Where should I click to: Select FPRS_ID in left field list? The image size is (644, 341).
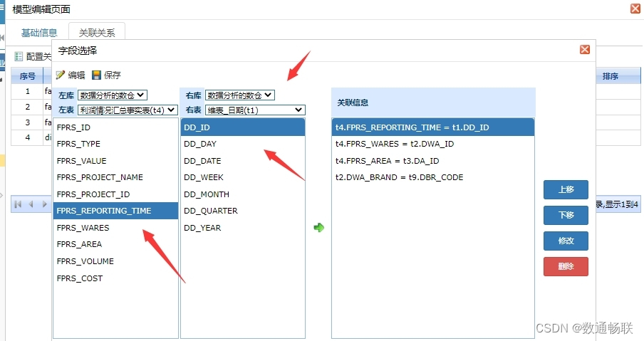[116, 127]
